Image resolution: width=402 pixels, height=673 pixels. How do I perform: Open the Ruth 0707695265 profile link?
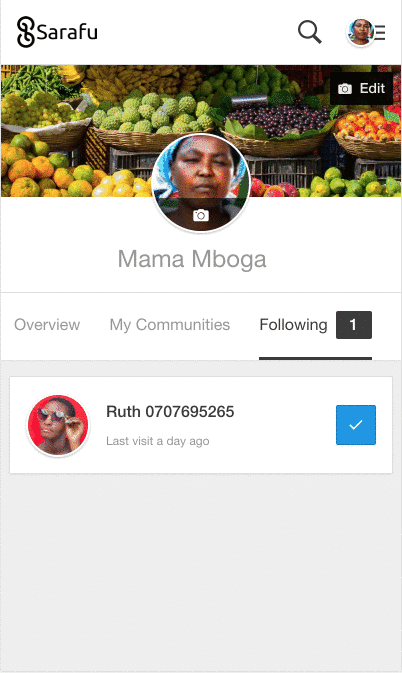pos(170,412)
